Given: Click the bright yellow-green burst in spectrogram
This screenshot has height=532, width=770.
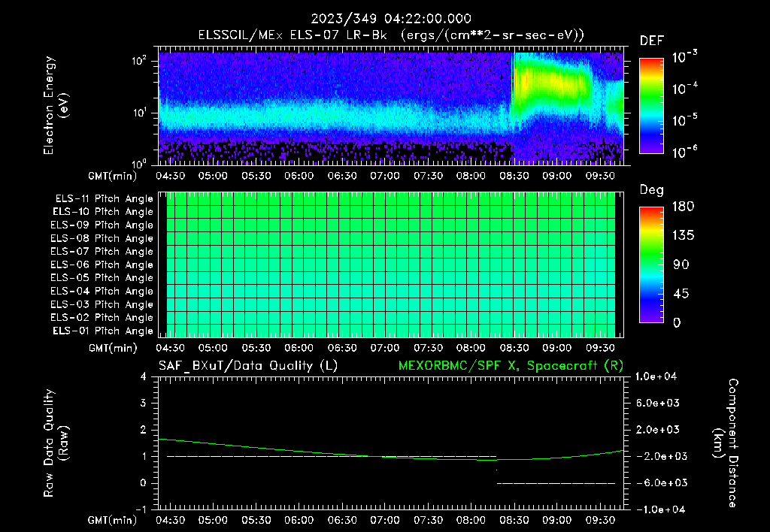Looking at the screenshot, I should (550, 81).
